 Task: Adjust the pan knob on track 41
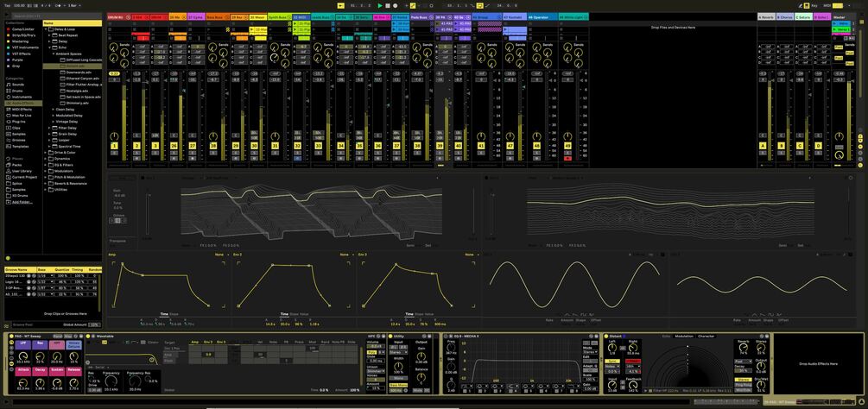(481, 136)
